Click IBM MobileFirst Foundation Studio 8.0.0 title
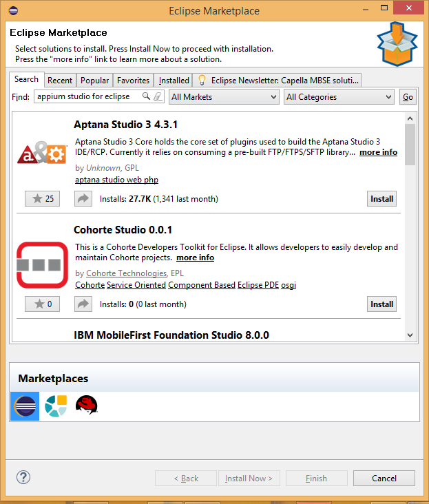Image resolution: width=429 pixels, height=504 pixels. coord(171,335)
